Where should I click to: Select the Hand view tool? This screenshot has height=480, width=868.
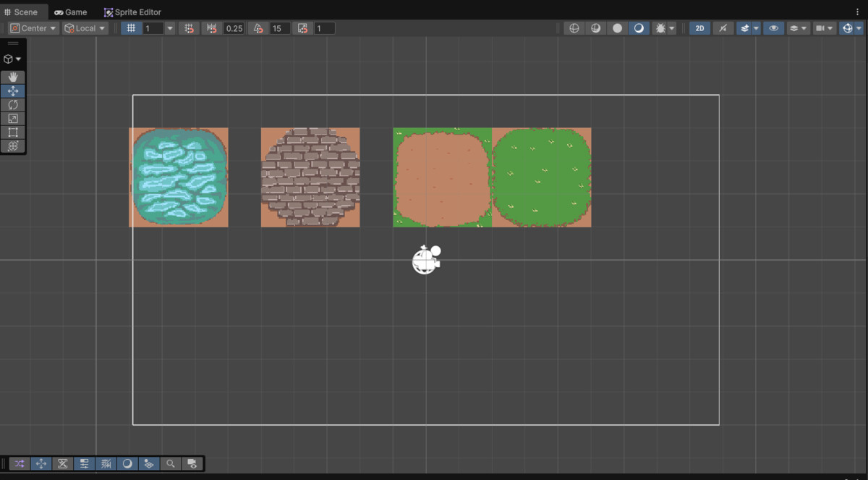(13, 77)
